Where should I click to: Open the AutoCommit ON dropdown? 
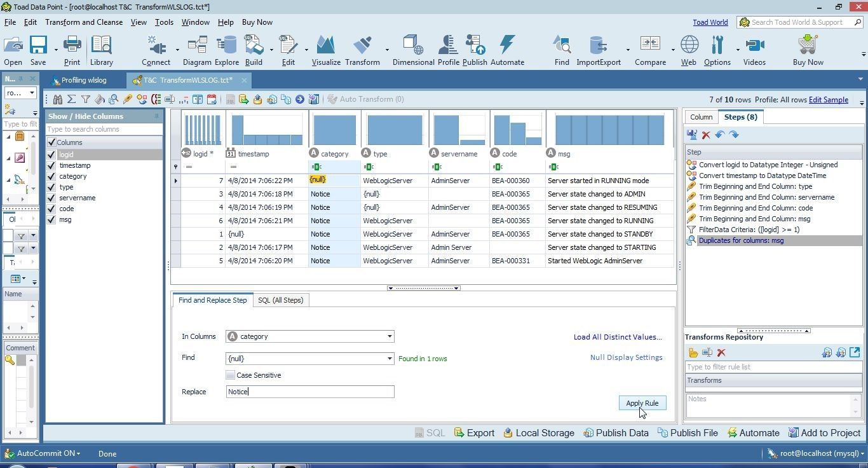[48, 453]
